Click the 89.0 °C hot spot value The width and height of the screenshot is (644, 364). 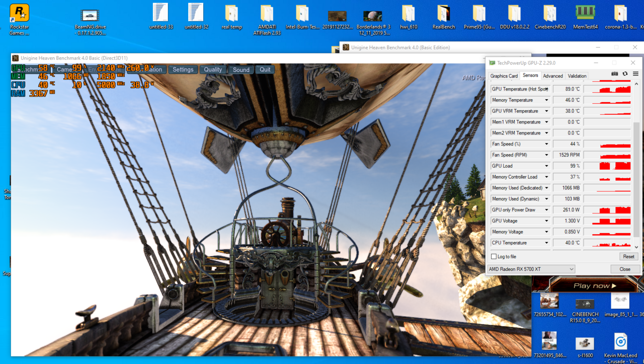click(x=567, y=89)
